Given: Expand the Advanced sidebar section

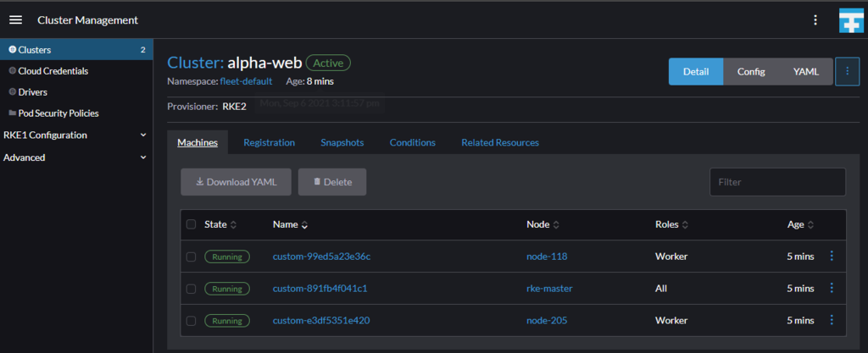Looking at the screenshot, I should click(75, 157).
